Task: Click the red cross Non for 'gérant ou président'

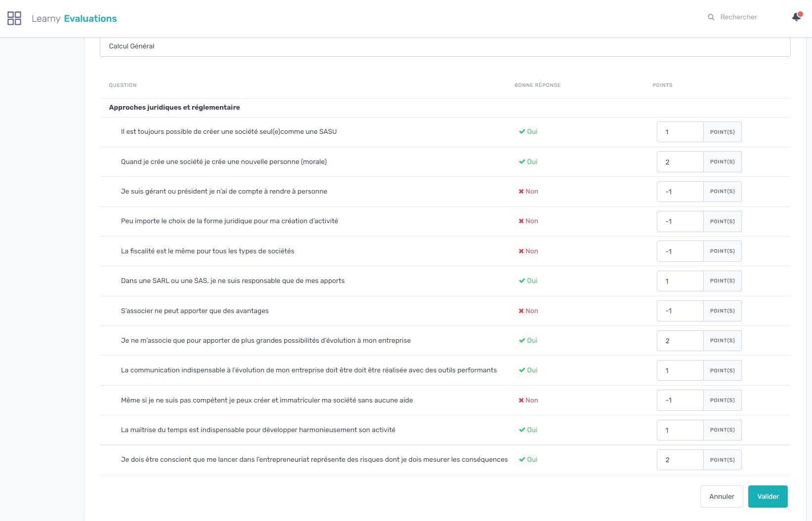Action: tap(528, 192)
